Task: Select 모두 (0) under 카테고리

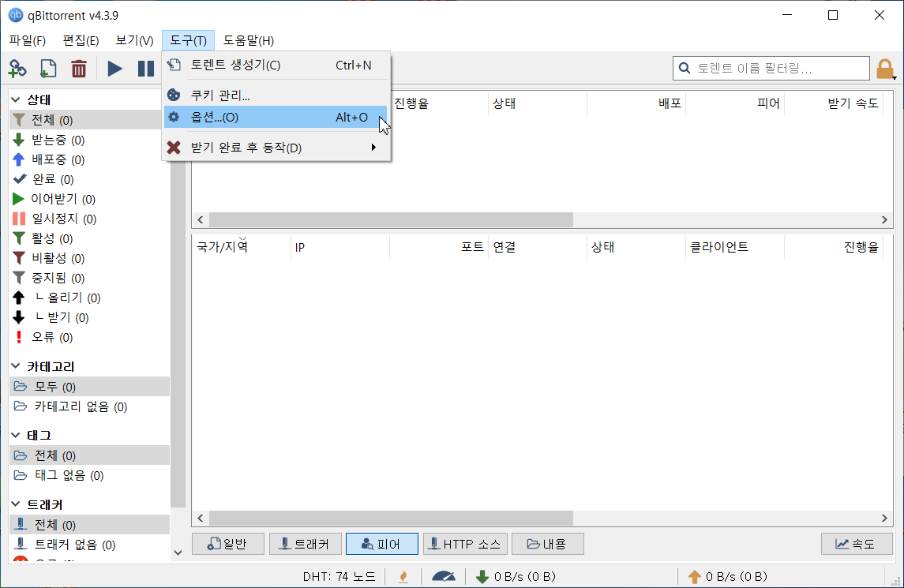Action: [x=89, y=387]
